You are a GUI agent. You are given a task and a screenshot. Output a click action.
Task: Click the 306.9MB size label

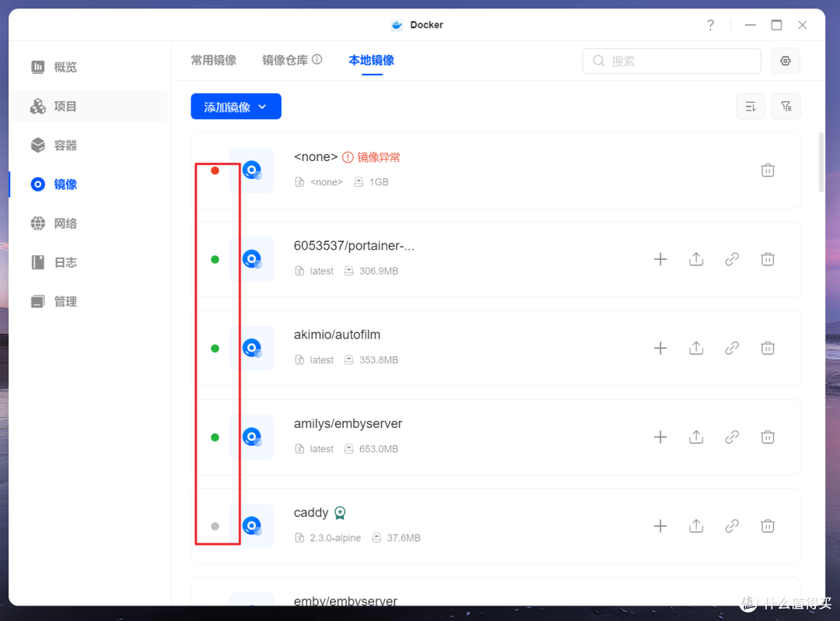pyautogui.click(x=379, y=271)
